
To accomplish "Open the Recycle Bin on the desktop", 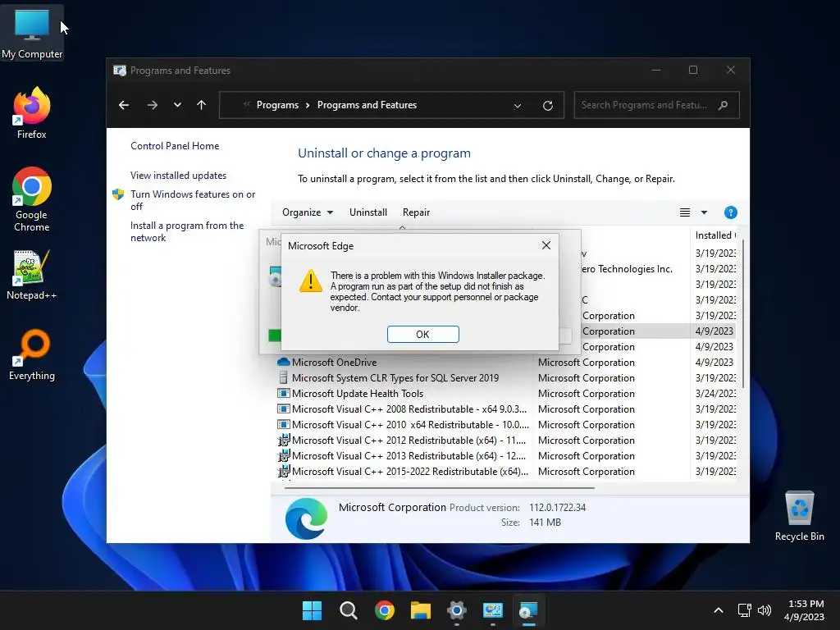I will (x=799, y=515).
